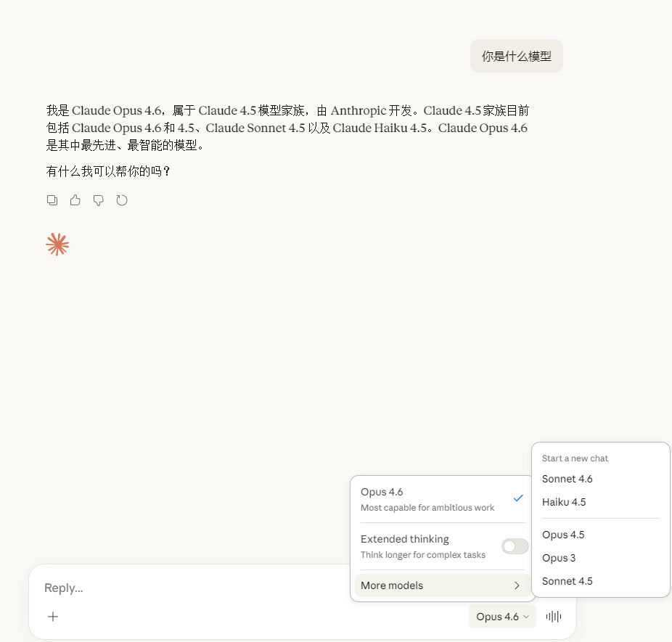Pick Sonnet 4.5 from more models
Image resolution: width=672 pixels, height=642 pixels.
coord(567,581)
